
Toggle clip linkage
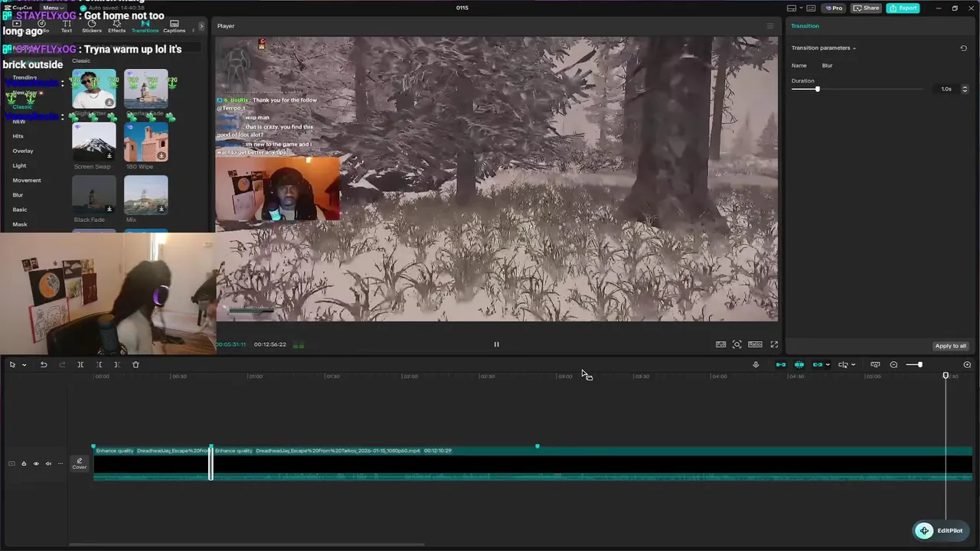tap(817, 365)
